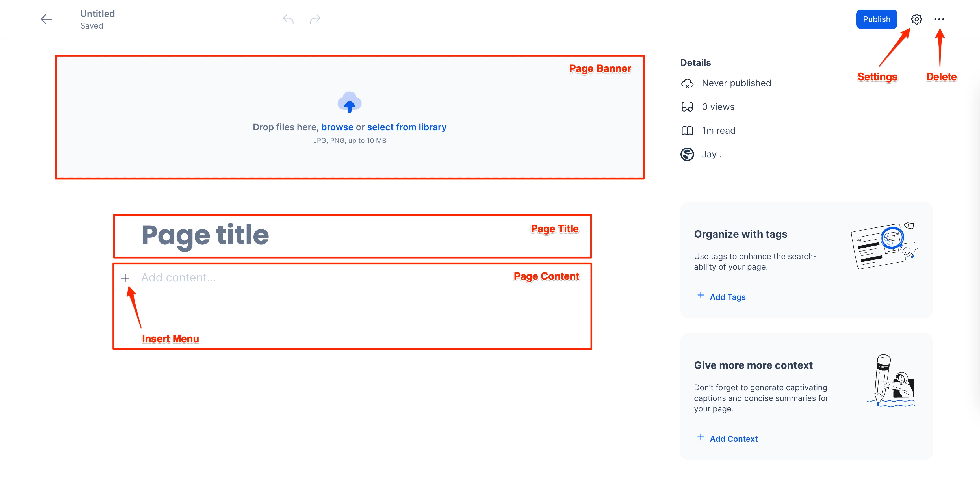
Task: Open the three-dot more options menu
Action: [939, 19]
